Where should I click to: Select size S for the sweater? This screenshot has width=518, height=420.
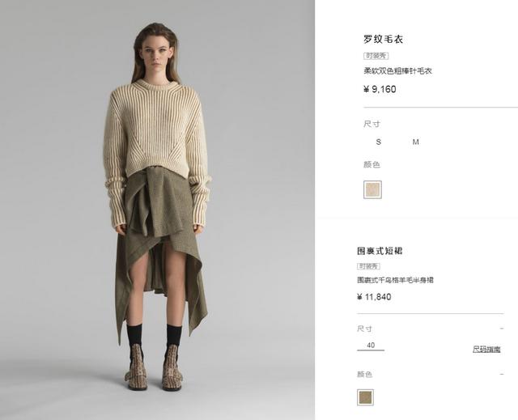point(379,142)
